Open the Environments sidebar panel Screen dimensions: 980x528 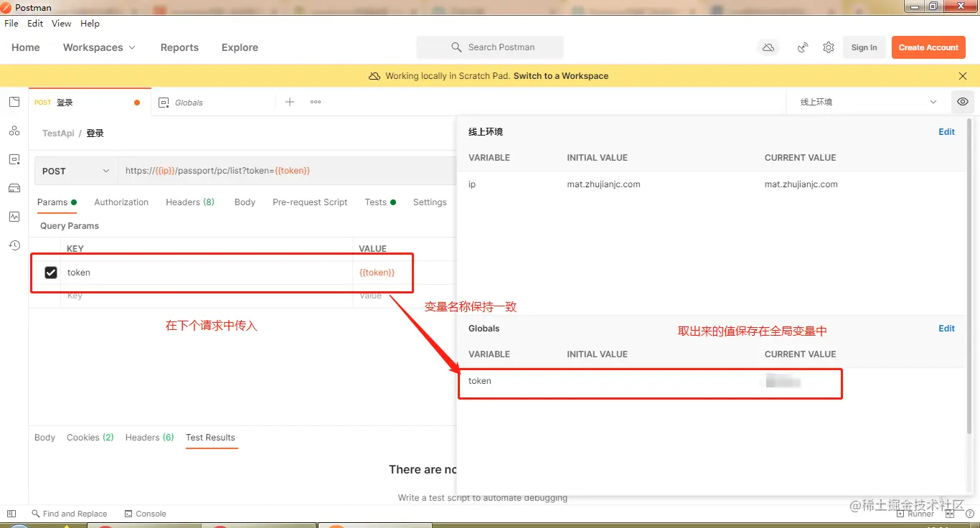pyautogui.click(x=14, y=159)
